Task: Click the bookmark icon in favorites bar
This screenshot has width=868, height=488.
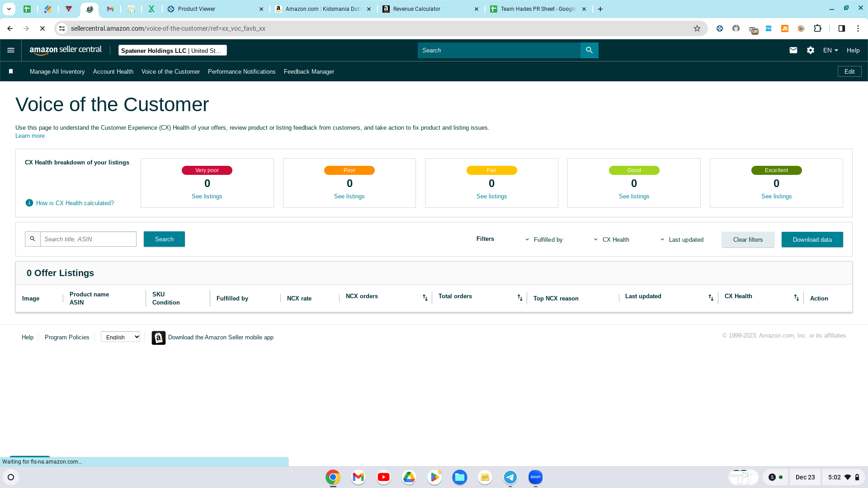Action: coord(11,71)
